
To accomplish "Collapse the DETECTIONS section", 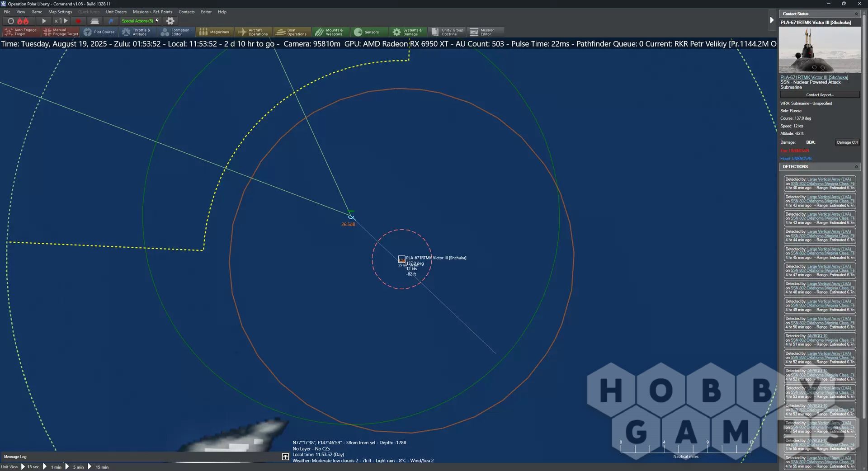I will coord(856,167).
